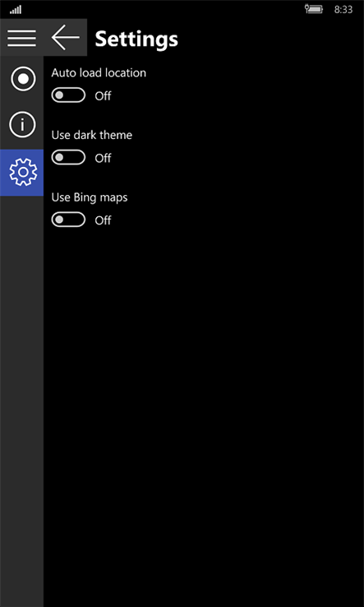Toggle the Use Bing maps switch
Screen dimensions: 364x607
click(x=68, y=220)
